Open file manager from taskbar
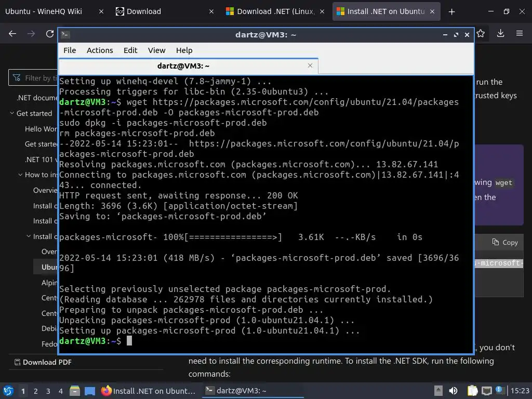 click(x=75, y=391)
